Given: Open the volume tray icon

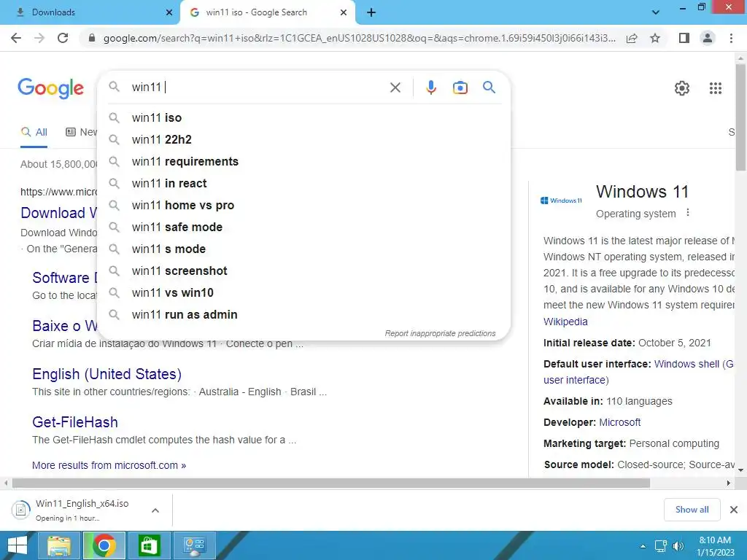Looking at the screenshot, I should coord(678,546).
